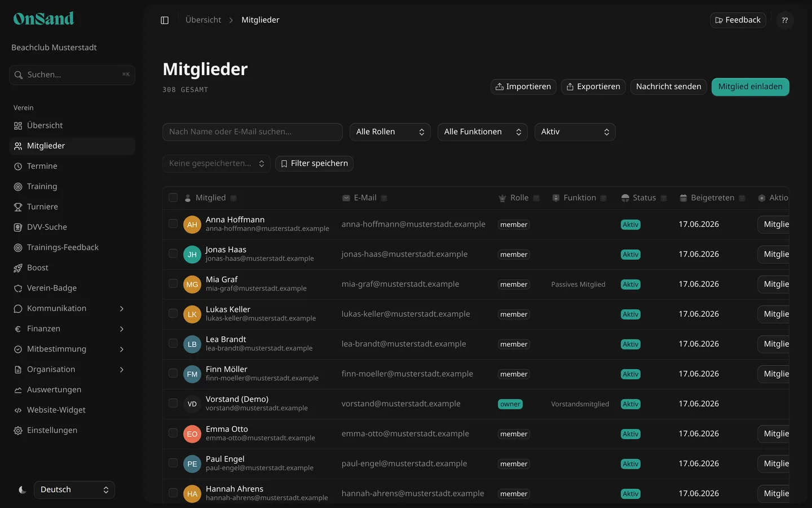This screenshot has height=508, width=812.
Task: Open the Deutsch language selector
Action: 74,490
